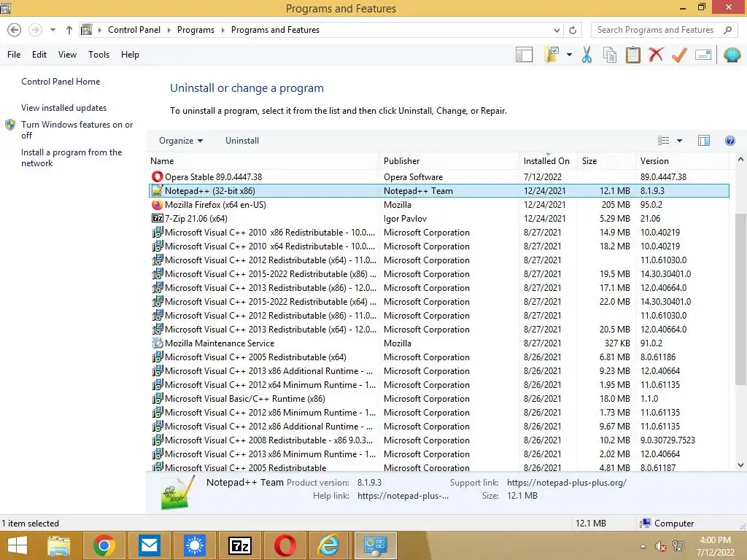The image size is (747, 560).
Task: Show hidden tray icons arrow
Action: [643, 546]
